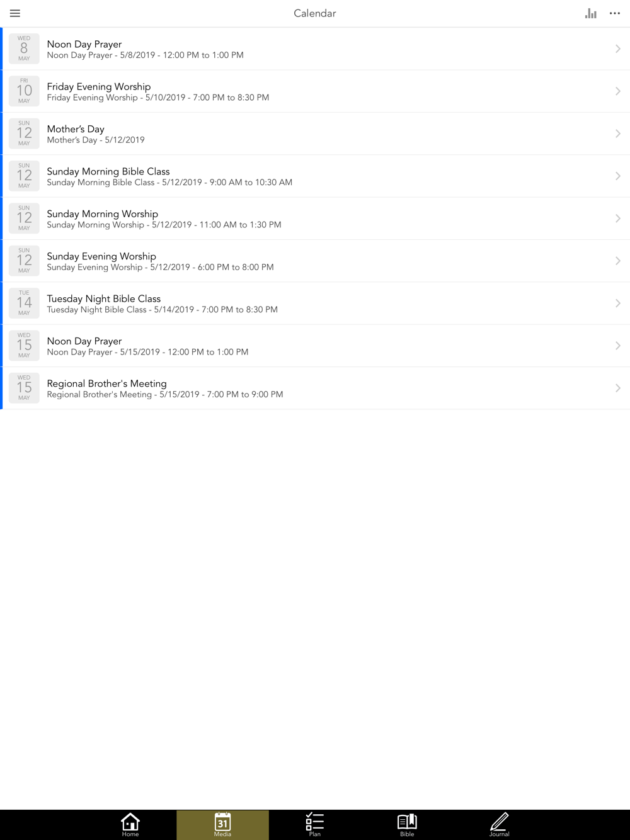Open the Noon Day Prayer 5/8/2019 title
630x840 pixels.
(84, 44)
